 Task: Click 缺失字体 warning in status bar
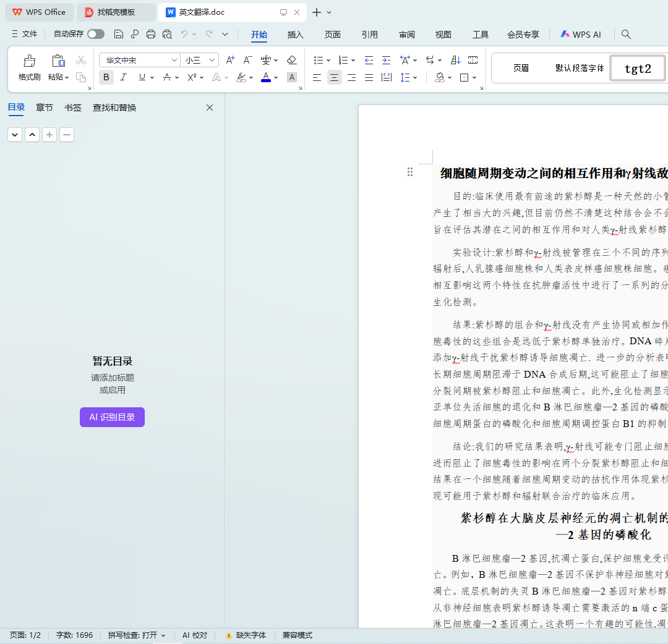[246, 635]
